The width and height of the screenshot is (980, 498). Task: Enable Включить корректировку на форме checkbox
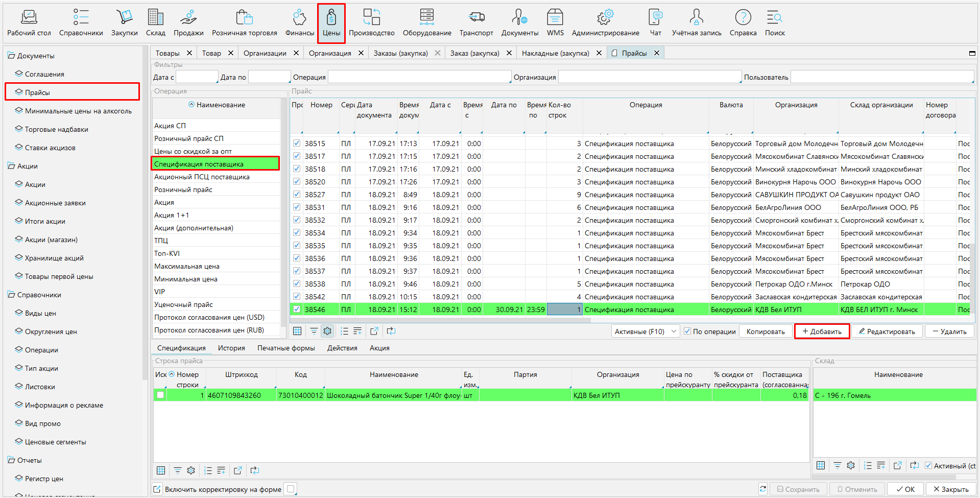tap(291, 489)
